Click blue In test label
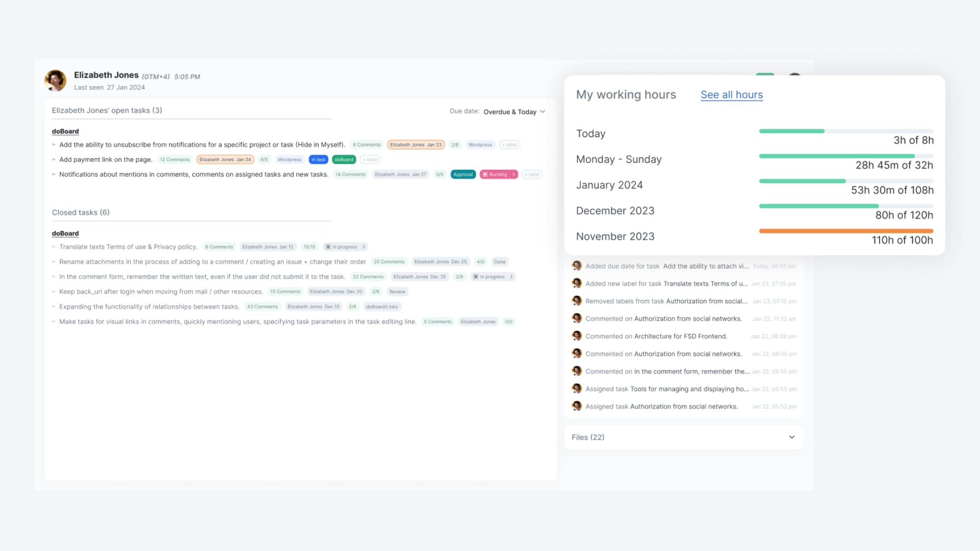980x551 pixels. [318, 160]
